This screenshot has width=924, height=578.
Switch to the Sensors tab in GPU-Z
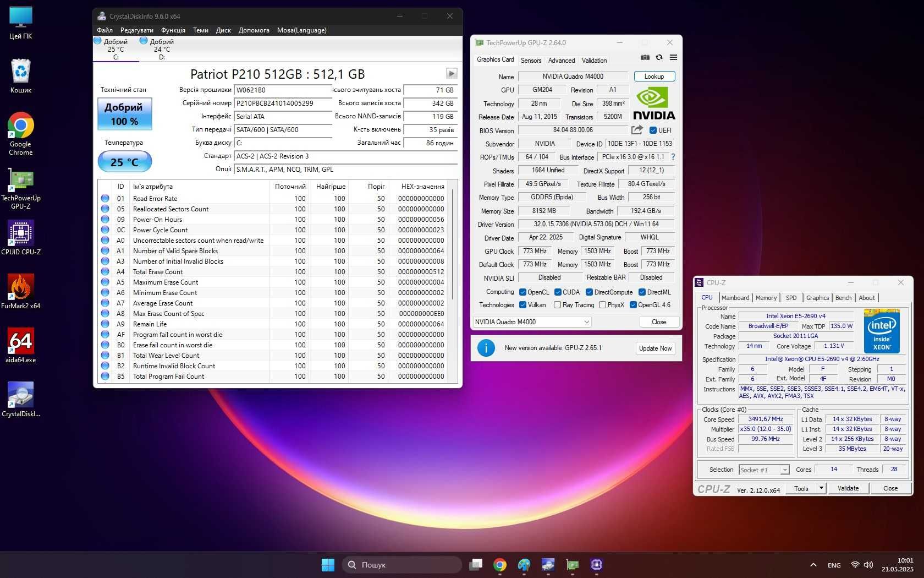(531, 61)
